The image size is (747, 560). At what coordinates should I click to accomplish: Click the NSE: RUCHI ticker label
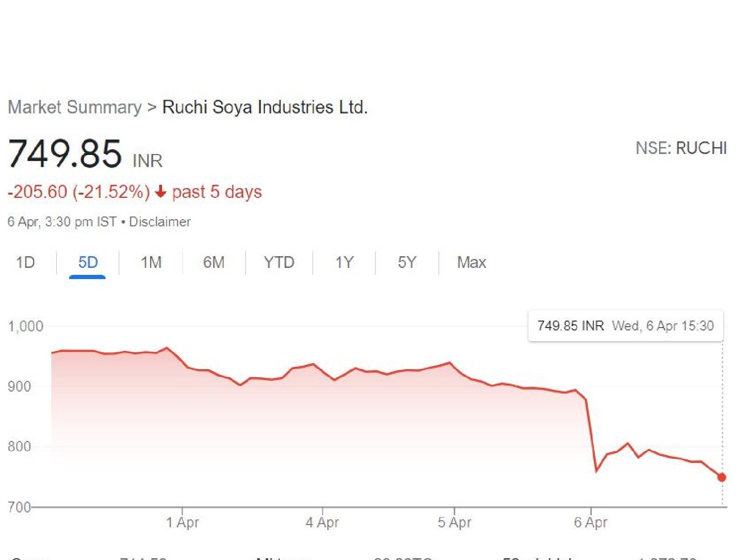pyautogui.click(x=681, y=148)
